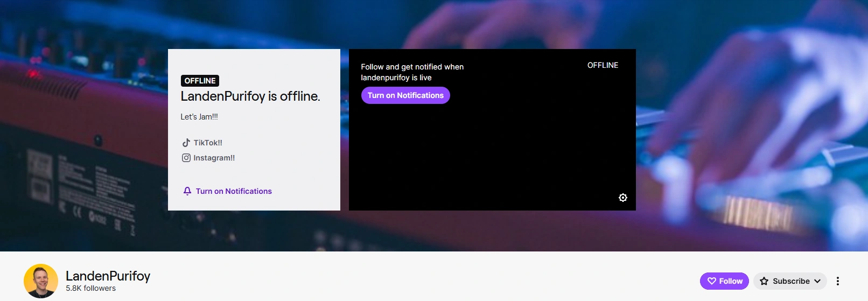
Task: Click the OFFLINE label in the video player
Action: pos(603,65)
